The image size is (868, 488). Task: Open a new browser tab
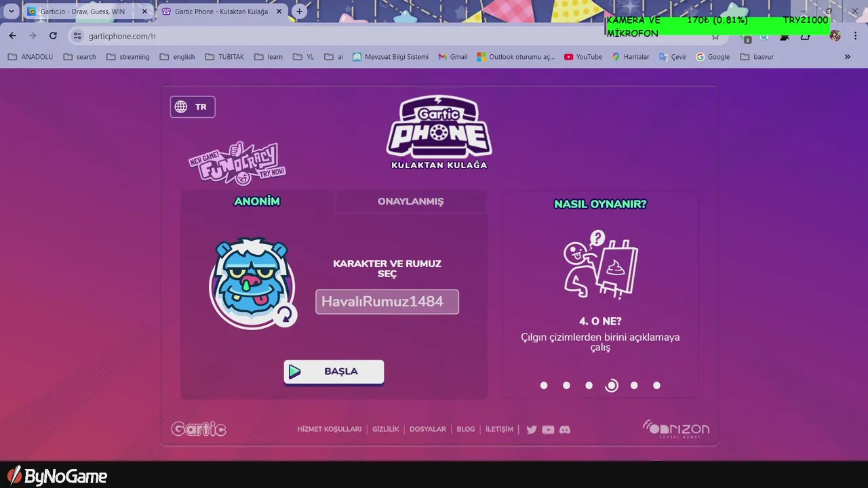[299, 12]
